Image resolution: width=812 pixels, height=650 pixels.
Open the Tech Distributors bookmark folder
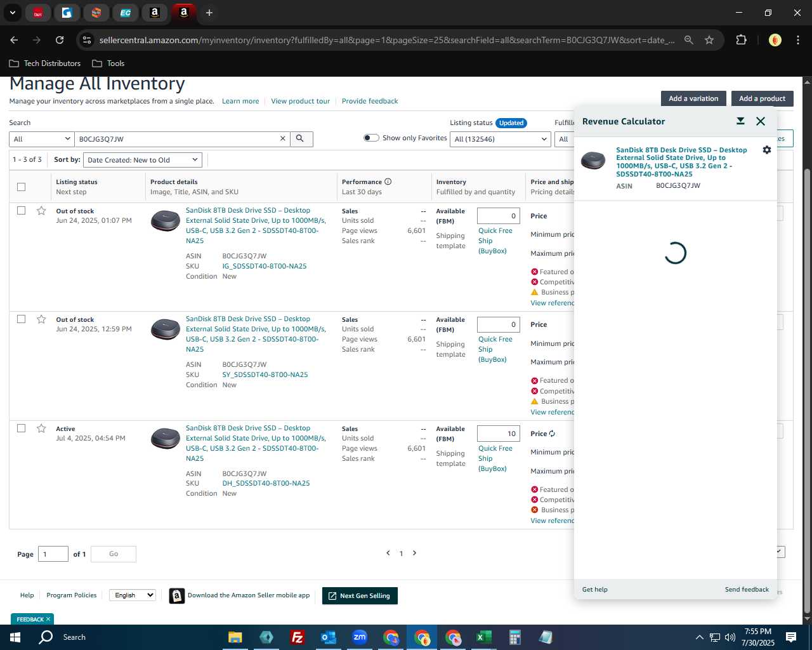click(45, 63)
